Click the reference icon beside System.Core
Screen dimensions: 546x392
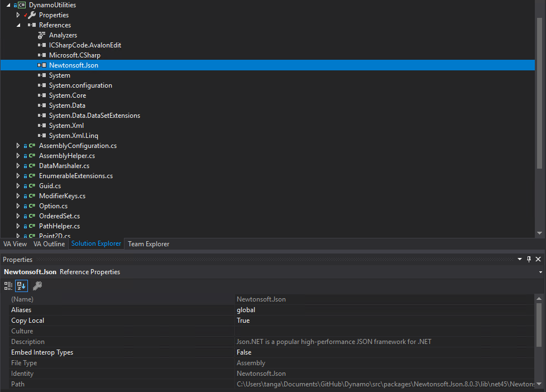[42, 95]
